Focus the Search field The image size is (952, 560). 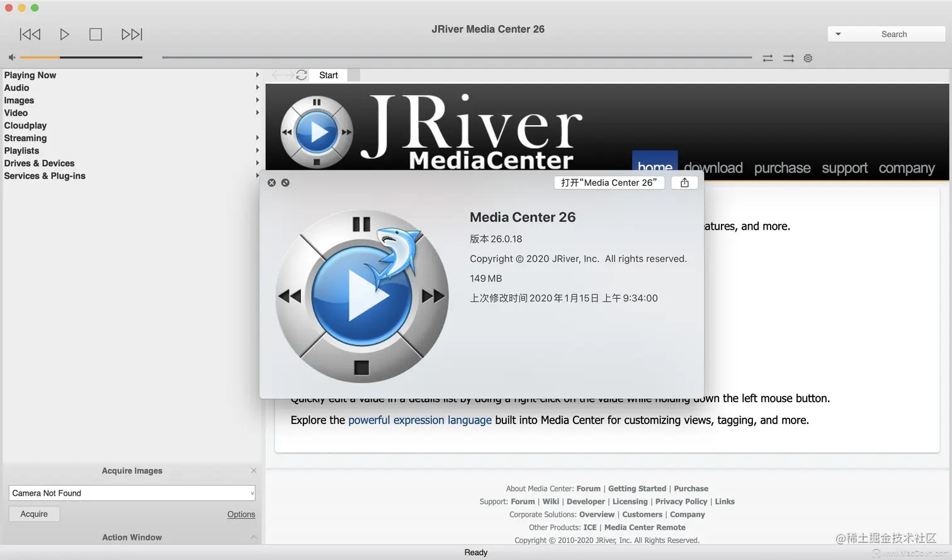(x=894, y=34)
